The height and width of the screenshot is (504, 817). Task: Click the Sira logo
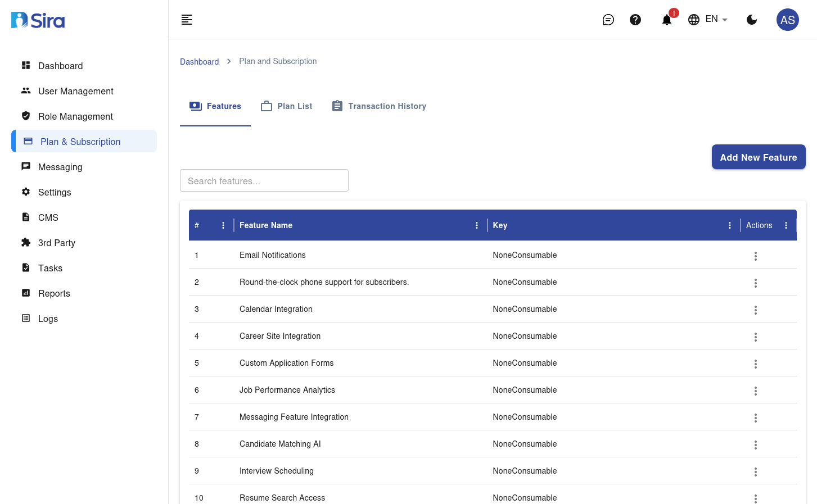pos(37,19)
